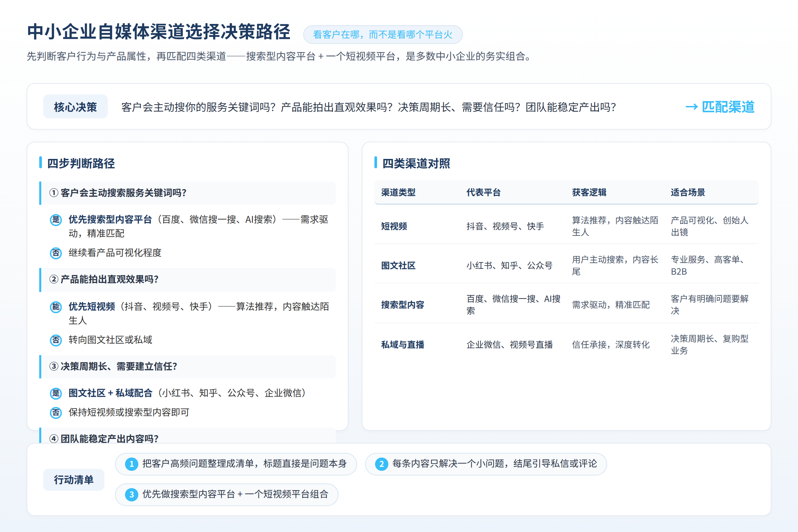Image resolution: width=798 pixels, height=532 pixels.
Task: Click the 代表平台 column header
Action: (x=483, y=193)
